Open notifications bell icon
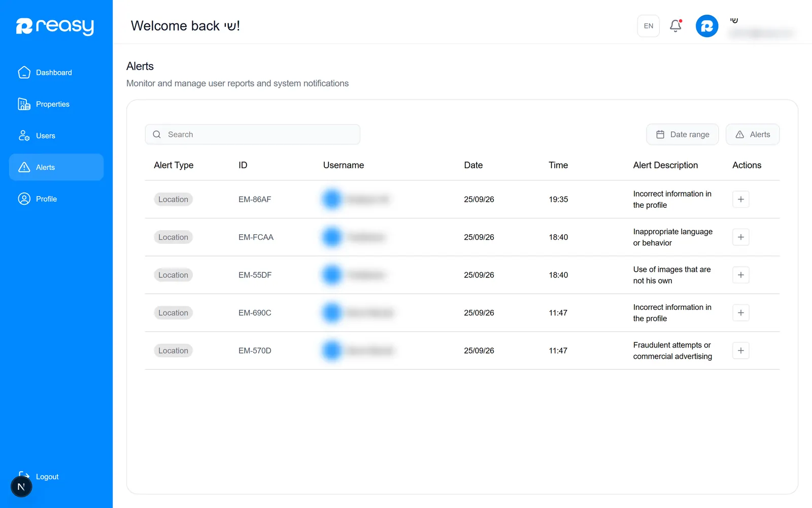 (675, 26)
